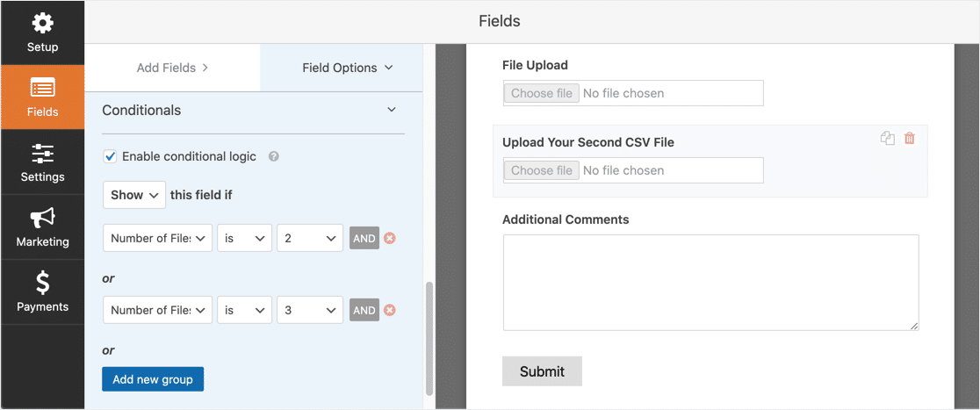Click the panel's vertical scrollbar
This screenshot has height=410, width=980.
pos(429,338)
